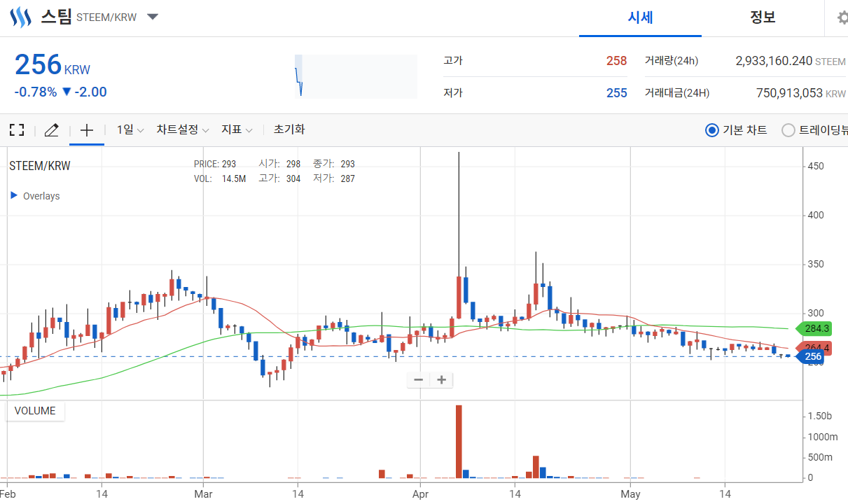
Task: Open the 차트설정 dropdown
Action: [182, 129]
